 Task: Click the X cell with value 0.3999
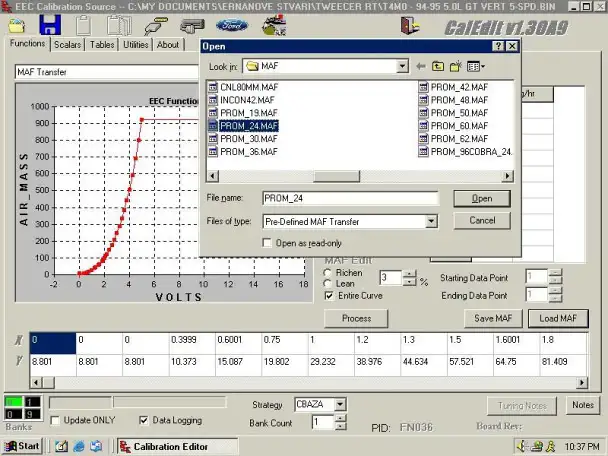tap(192, 343)
